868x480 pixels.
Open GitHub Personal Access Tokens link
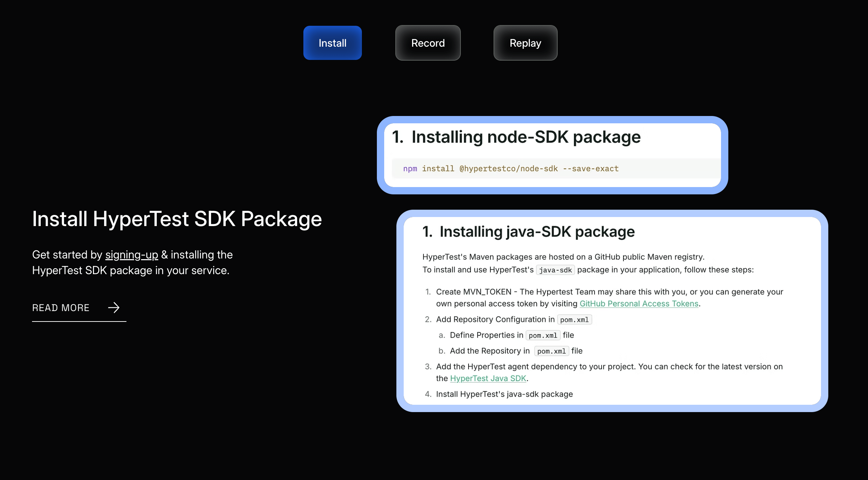coord(639,303)
